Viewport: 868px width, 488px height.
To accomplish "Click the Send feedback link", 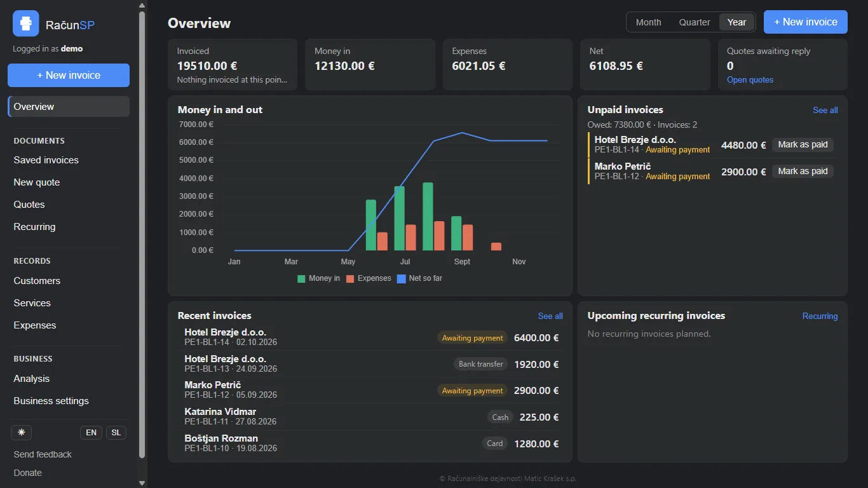I will tap(43, 454).
